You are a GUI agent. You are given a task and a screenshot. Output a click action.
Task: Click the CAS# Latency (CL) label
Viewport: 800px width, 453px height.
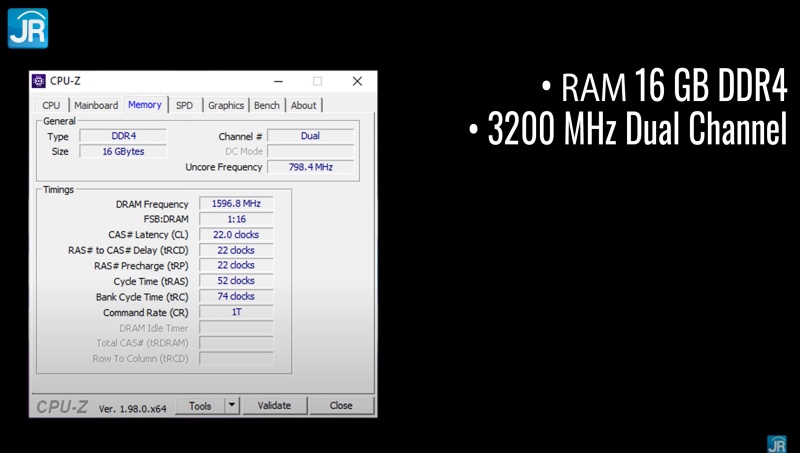point(148,235)
